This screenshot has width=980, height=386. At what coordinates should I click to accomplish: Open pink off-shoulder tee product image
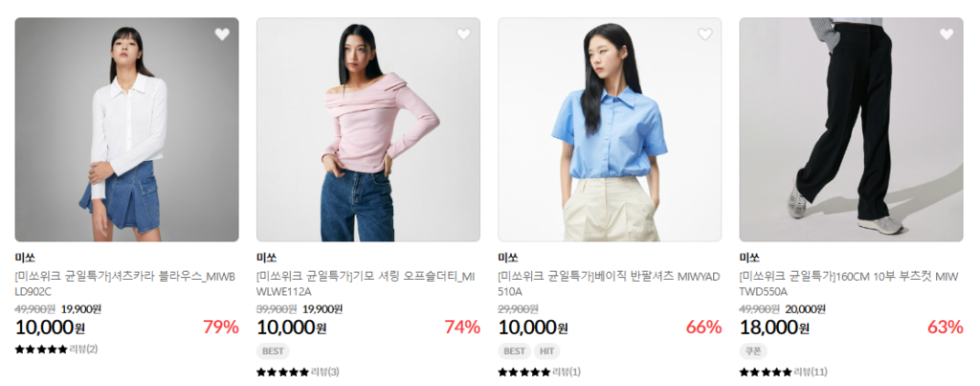click(368, 129)
